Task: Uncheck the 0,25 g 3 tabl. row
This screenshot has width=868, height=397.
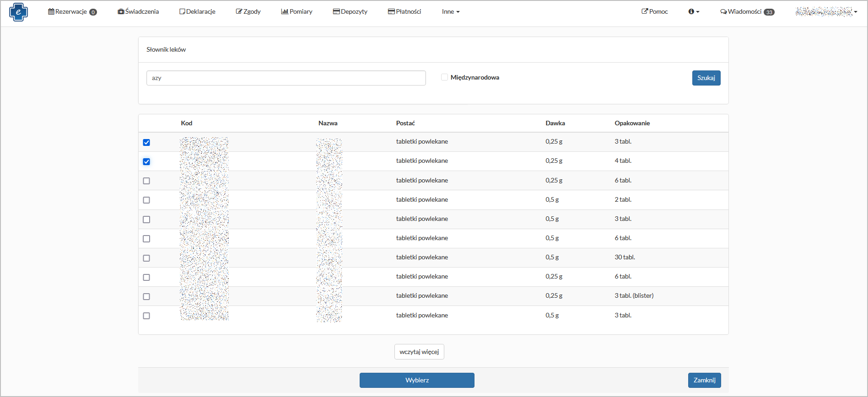Action: (146, 142)
